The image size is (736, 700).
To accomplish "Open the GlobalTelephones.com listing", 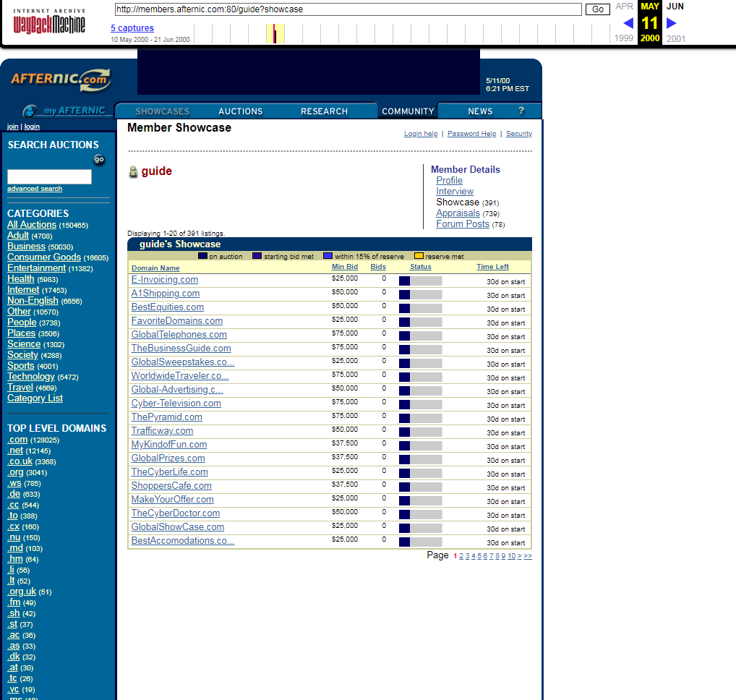I will pos(179,335).
